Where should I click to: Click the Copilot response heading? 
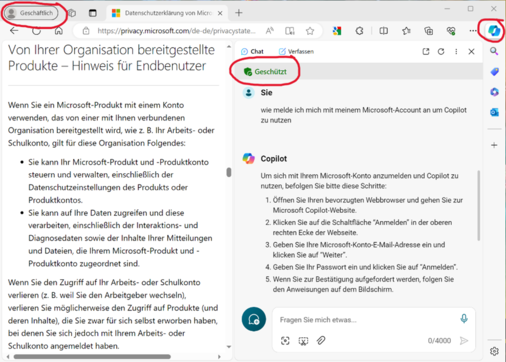point(274,159)
